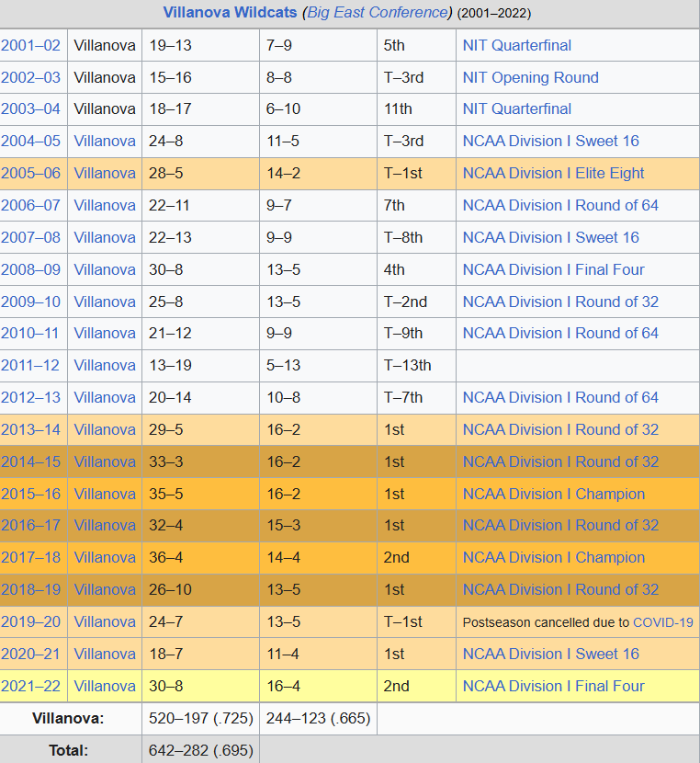Screen dimensions: 700x763
Task: Open NIT Opening Round link
Action: tap(530, 77)
